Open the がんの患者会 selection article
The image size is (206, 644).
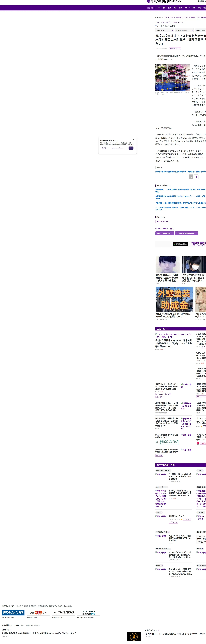tap(167, 436)
